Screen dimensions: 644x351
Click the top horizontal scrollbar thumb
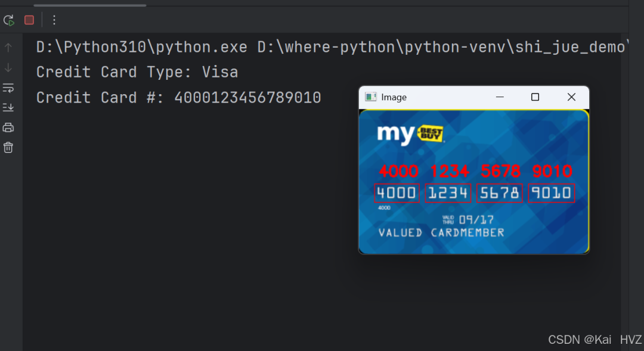click(x=90, y=5)
